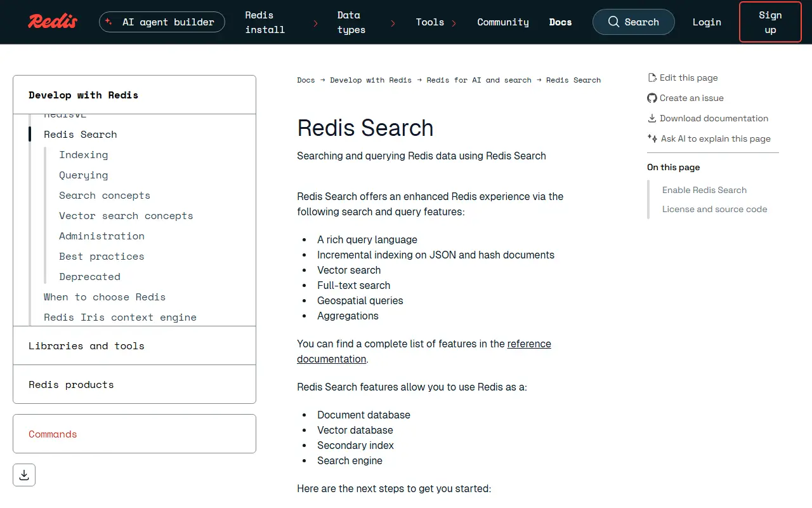The height and width of the screenshot is (508, 812).
Task: Open the Search box
Action: point(633,22)
